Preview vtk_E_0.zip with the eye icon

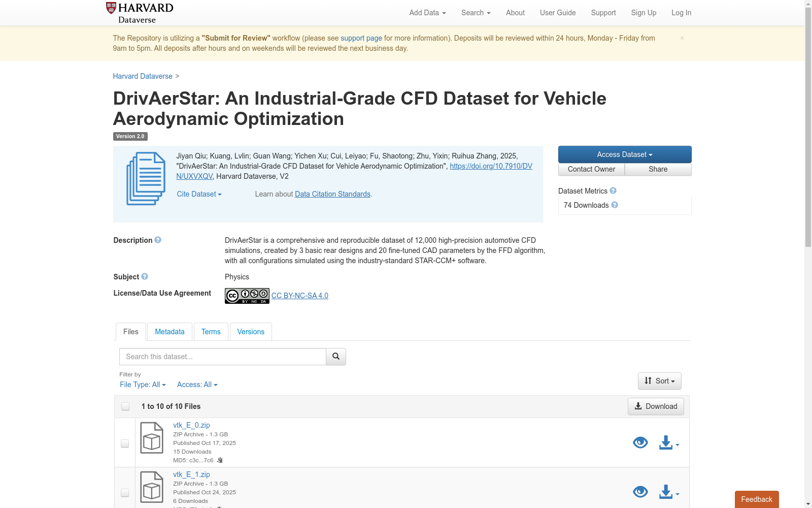click(x=640, y=442)
